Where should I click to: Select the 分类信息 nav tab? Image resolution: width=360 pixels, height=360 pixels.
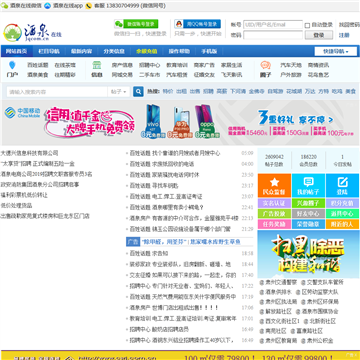pos(114,51)
